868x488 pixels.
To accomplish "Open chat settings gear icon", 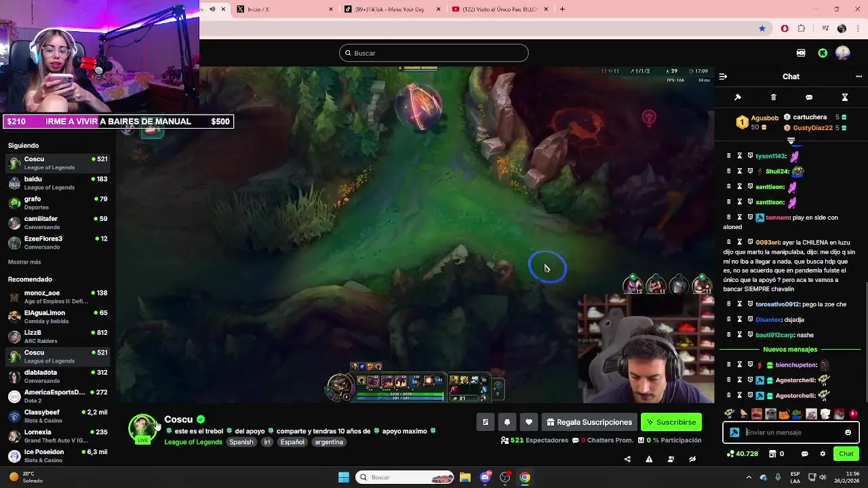I will pos(823,454).
